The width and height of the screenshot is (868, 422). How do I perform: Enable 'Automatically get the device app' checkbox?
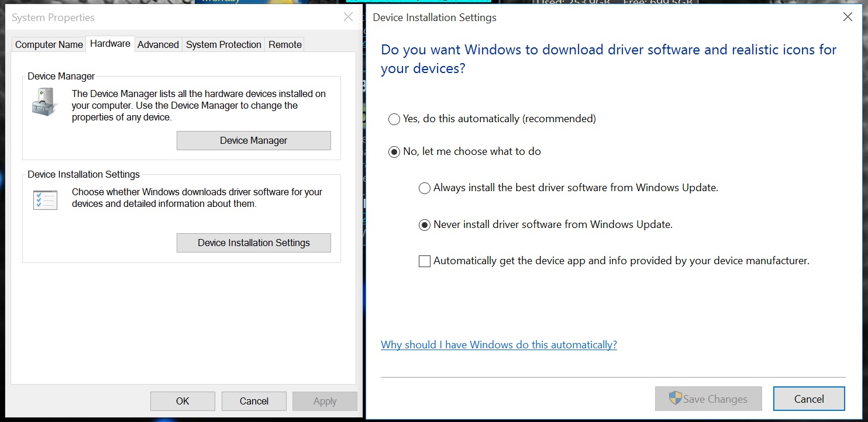pos(614,261)
